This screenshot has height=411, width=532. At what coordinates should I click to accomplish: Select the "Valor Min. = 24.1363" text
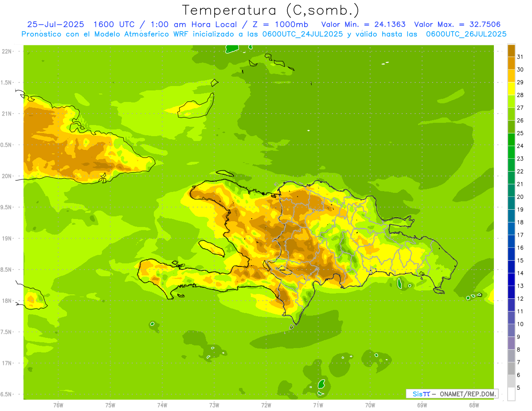363,24
